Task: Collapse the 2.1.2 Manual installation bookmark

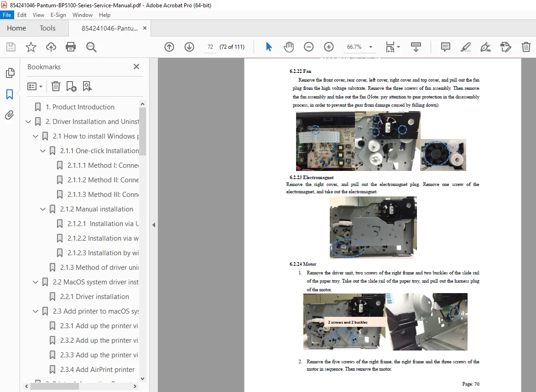Action: point(43,209)
